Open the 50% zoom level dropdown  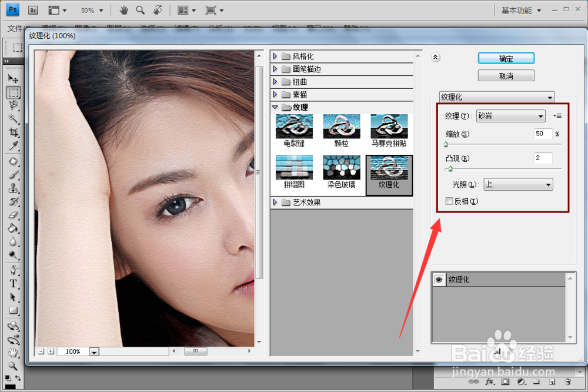(x=92, y=11)
